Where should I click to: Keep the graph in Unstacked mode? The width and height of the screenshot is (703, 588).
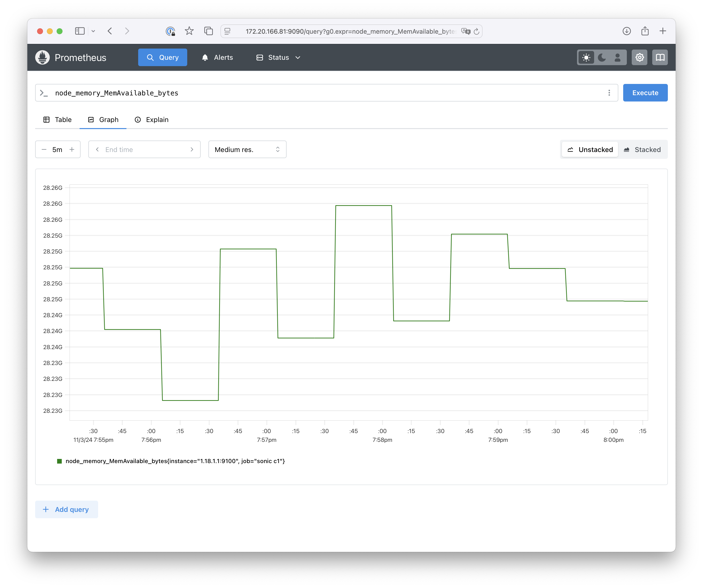point(589,149)
